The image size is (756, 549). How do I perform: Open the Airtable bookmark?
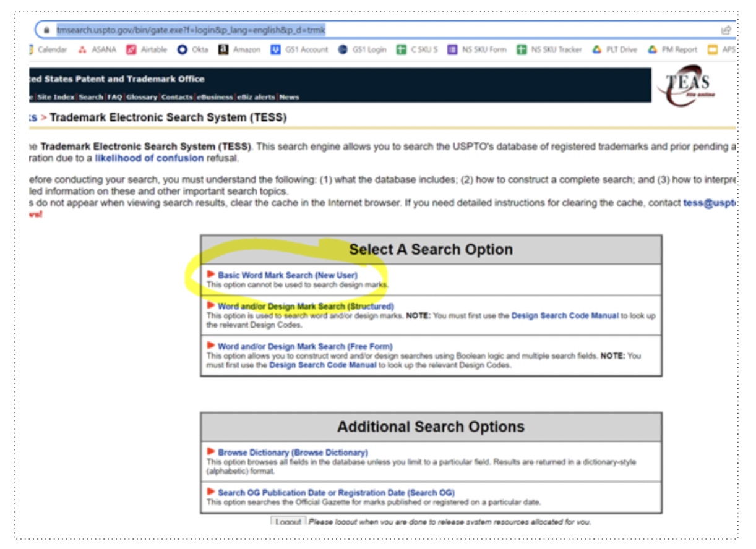[x=147, y=50]
